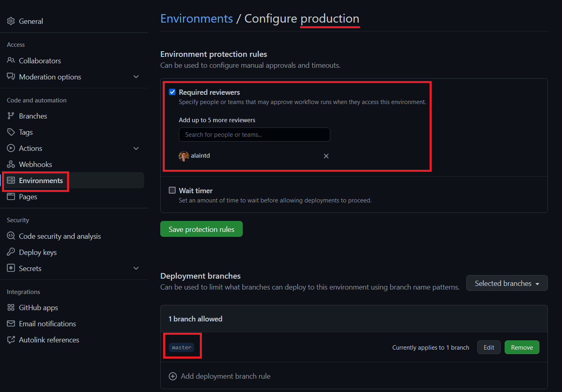Click the Tags label icon

tap(11, 132)
